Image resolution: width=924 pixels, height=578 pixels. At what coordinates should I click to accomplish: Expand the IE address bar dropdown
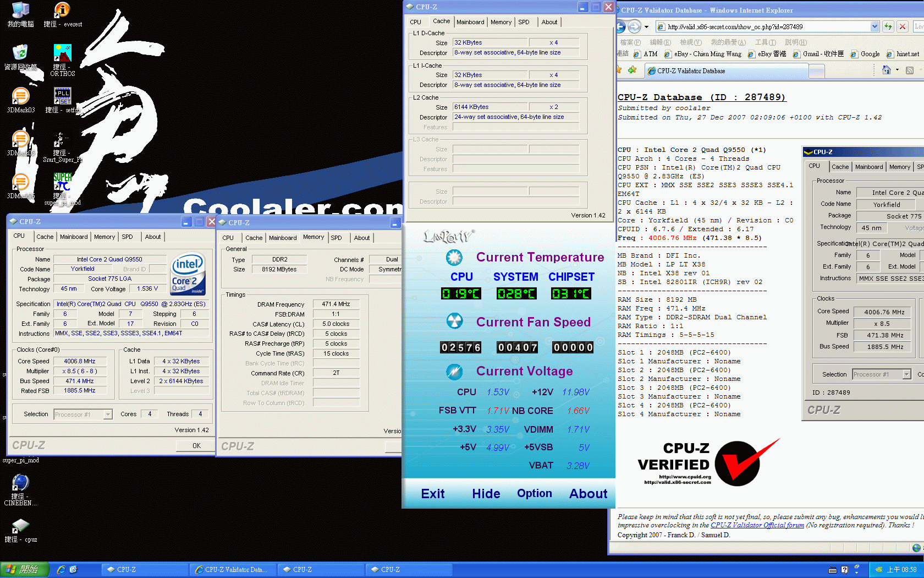point(875,26)
